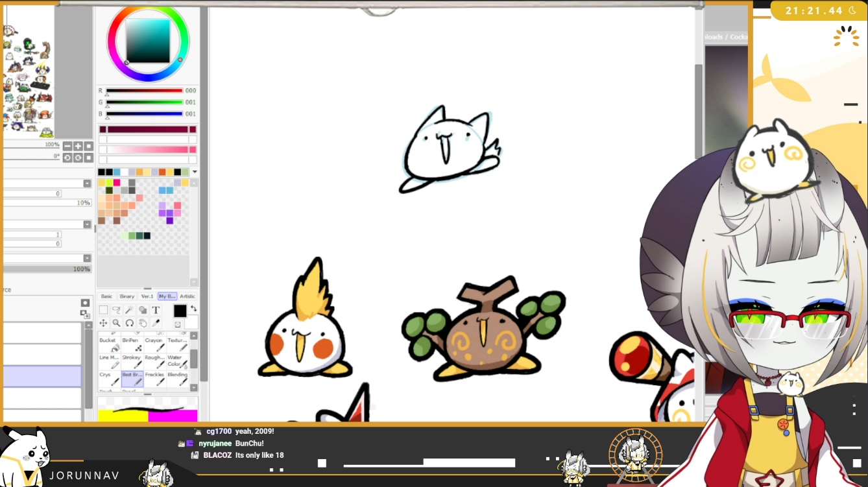Click the 10% value field
868x487 pixels.
pos(47,203)
